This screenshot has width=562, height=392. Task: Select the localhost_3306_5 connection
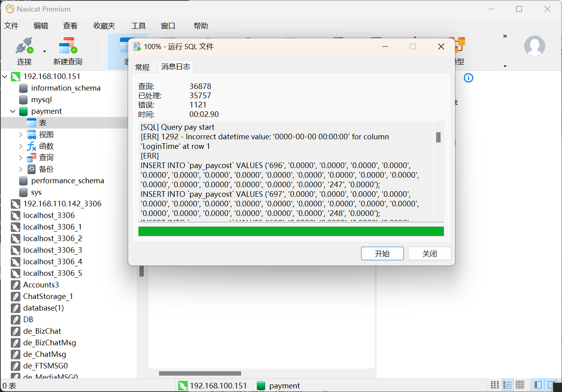[x=52, y=273]
